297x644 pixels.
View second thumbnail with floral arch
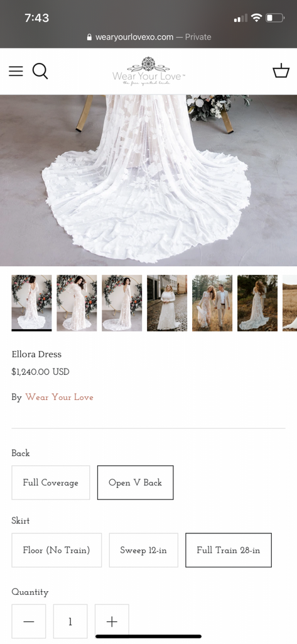pyautogui.click(x=77, y=303)
